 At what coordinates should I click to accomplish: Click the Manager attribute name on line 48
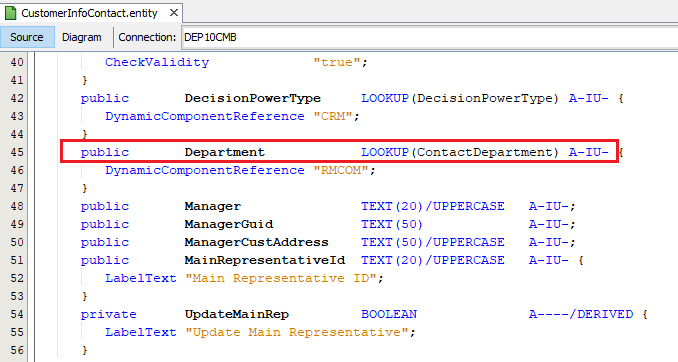click(213, 206)
